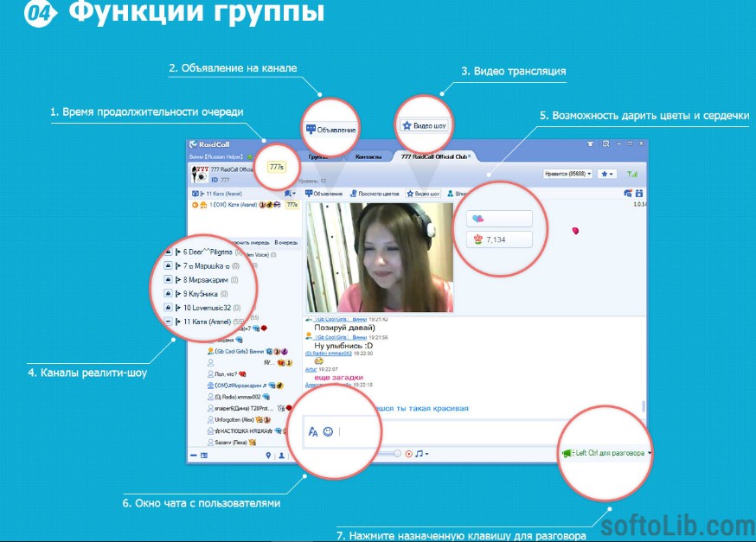Select (Dj Radio) xmmax002 in user list
The width and height of the screenshot is (756, 542).
pos(237,397)
